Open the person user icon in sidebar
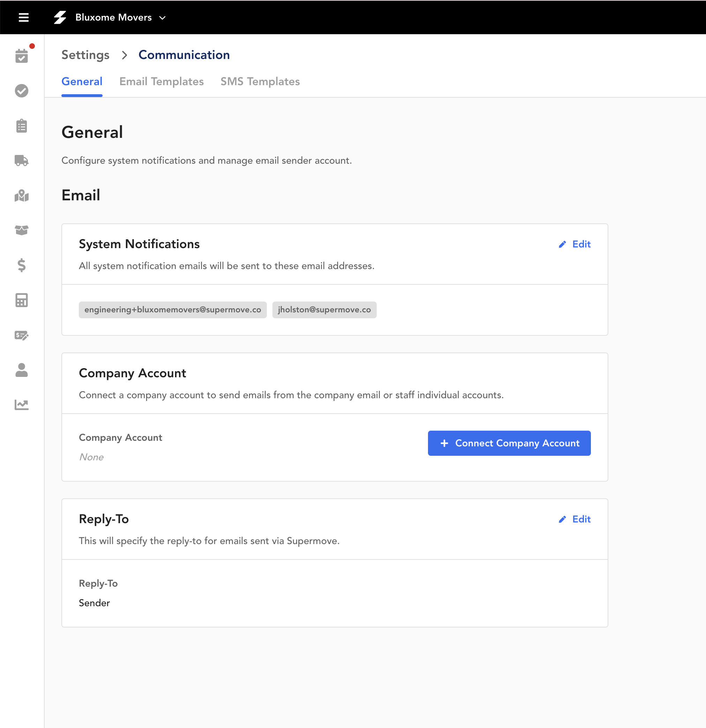Screen dimensions: 706x728 (22, 370)
